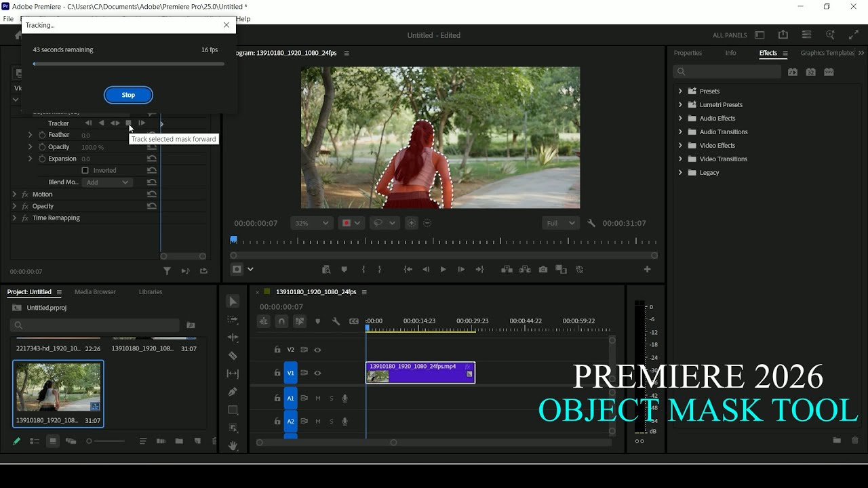Click the ALL PANELS workspace label

[730, 35]
